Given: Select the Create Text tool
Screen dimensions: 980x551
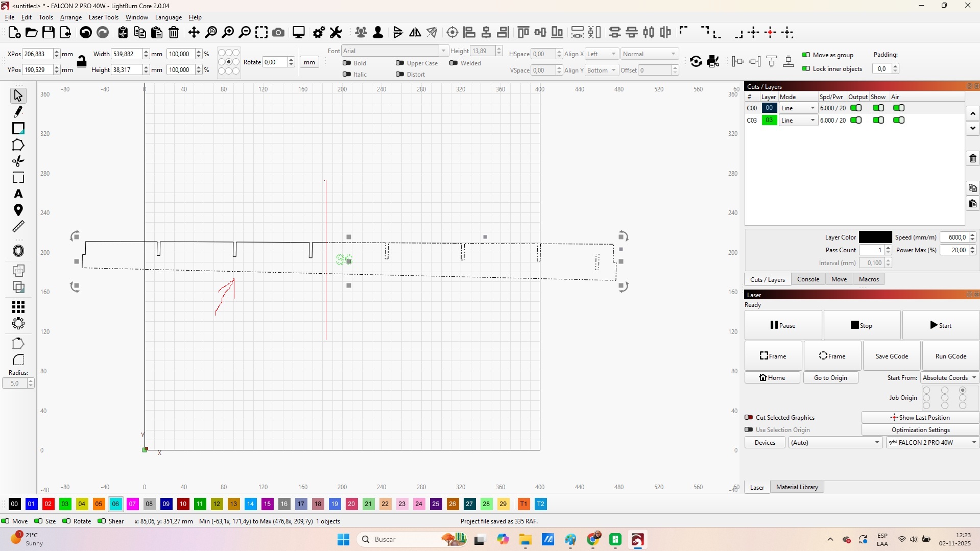Looking at the screenshot, I should 18,194.
